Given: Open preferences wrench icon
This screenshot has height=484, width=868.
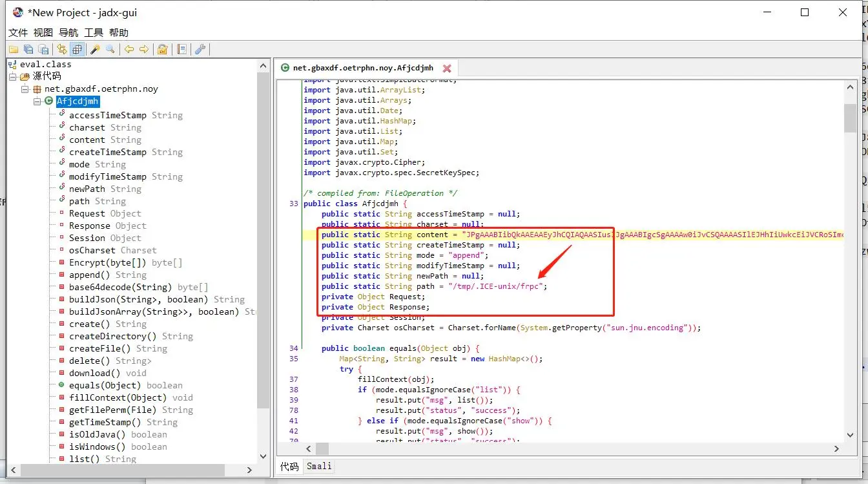Looking at the screenshot, I should click(x=200, y=49).
